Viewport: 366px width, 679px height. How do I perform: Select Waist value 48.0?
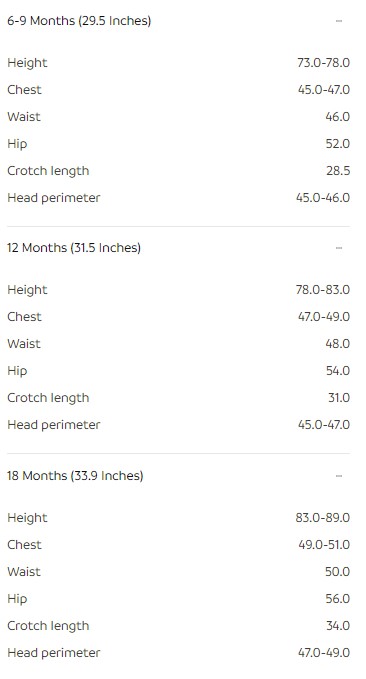click(x=337, y=344)
